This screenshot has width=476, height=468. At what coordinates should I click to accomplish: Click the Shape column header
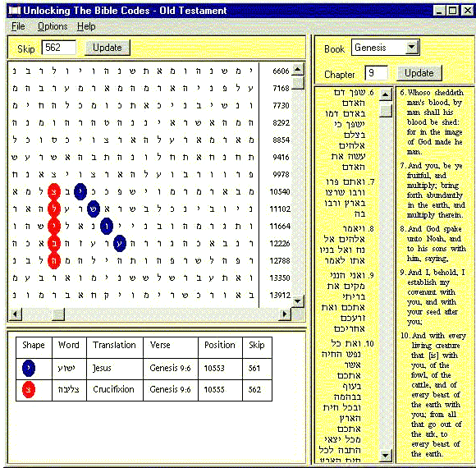click(34, 345)
